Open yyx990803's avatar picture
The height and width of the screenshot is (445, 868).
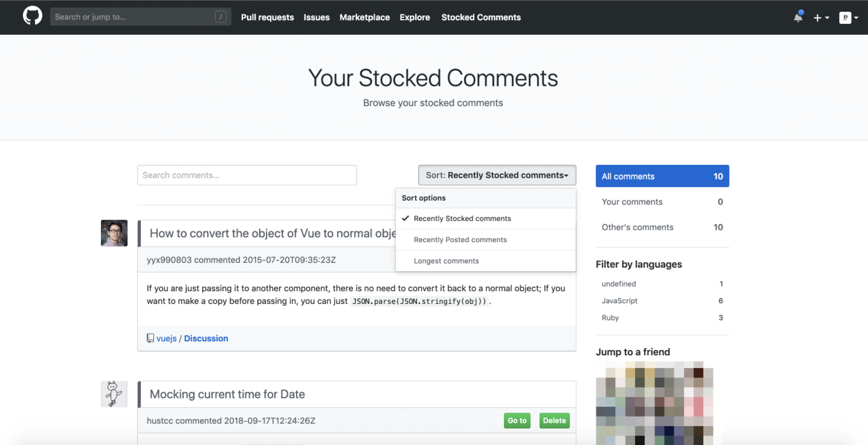114,233
